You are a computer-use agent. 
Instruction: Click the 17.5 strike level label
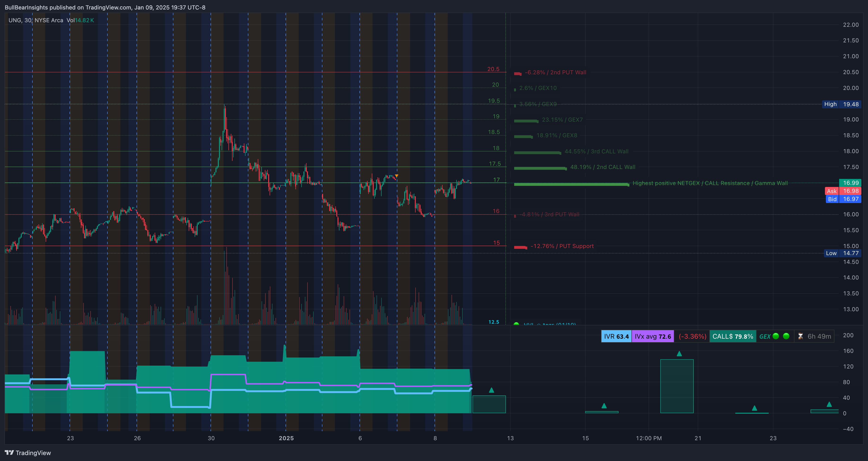495,164
